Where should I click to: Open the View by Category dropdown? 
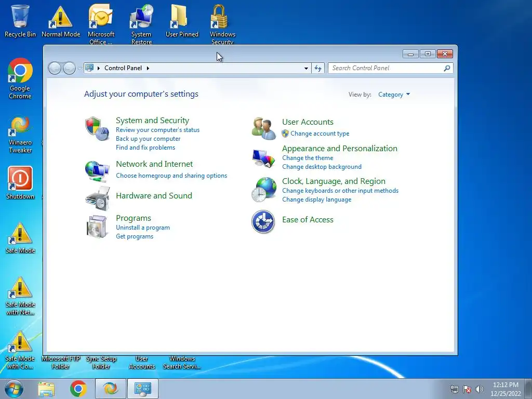point(394,95)
